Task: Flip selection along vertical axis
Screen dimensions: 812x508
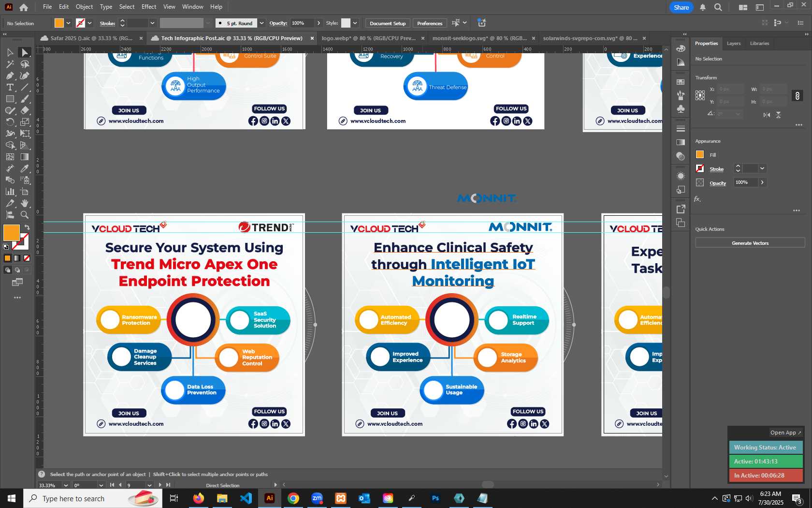Action: point(778,115)
